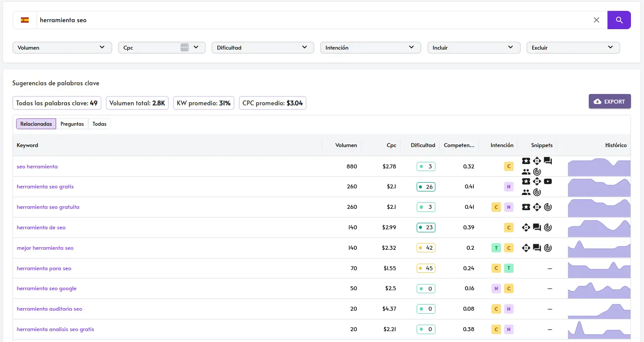The image size is (644, 342).
Task: Click the Spain flag country selector
Action: point(25,20)
